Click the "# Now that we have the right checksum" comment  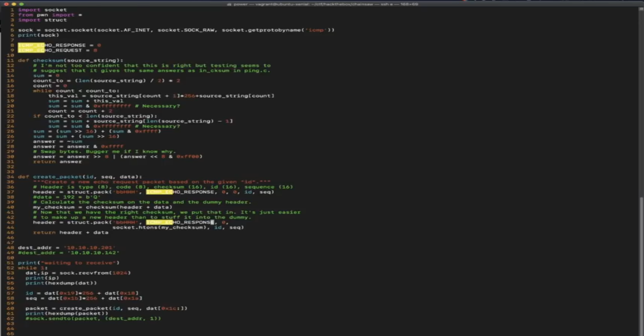[167, 213]
